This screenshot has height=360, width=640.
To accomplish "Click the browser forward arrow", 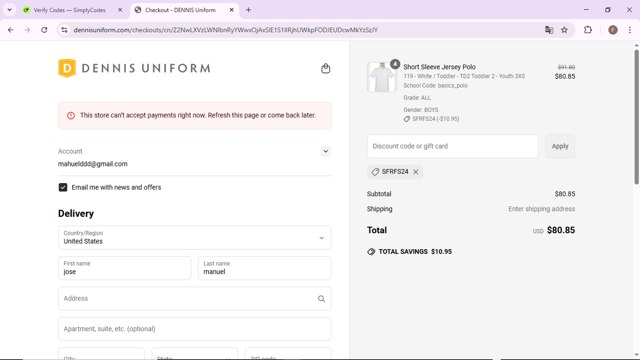I will click(x=27, y=30).
